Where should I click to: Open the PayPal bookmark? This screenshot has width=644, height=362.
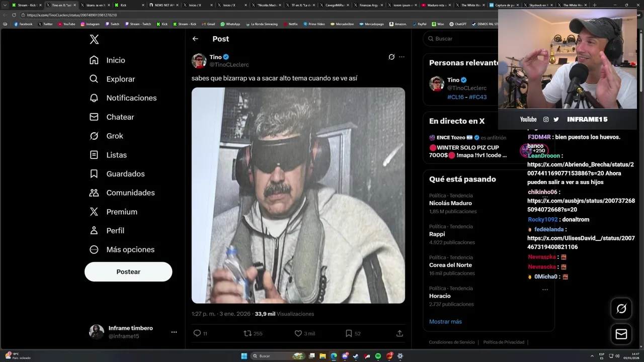419,24
